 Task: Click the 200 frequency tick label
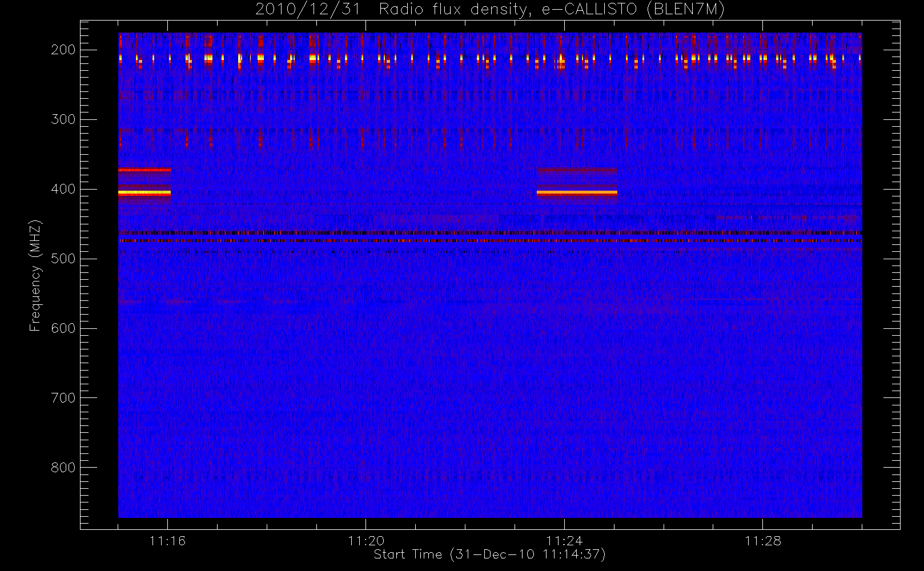coord(63,50)
